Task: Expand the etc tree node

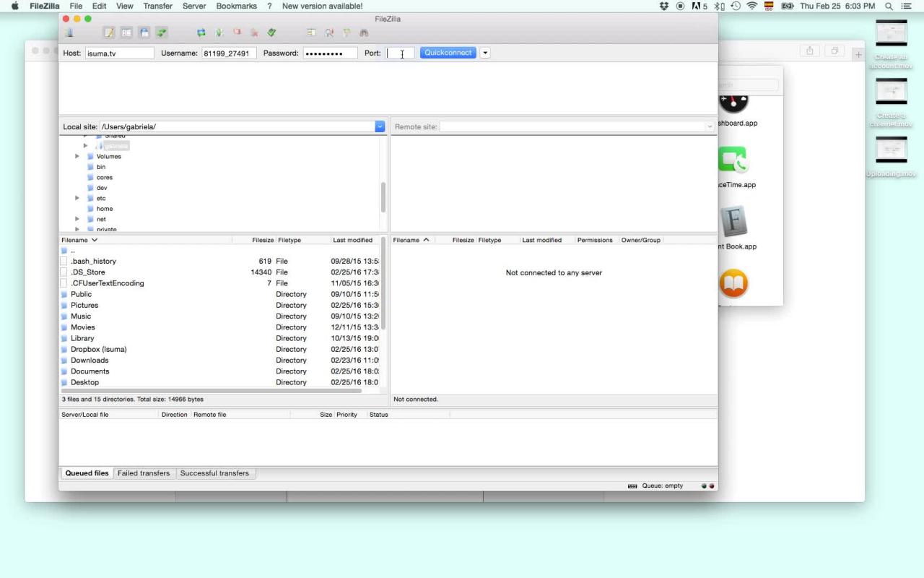Action: tap(77, 199)
